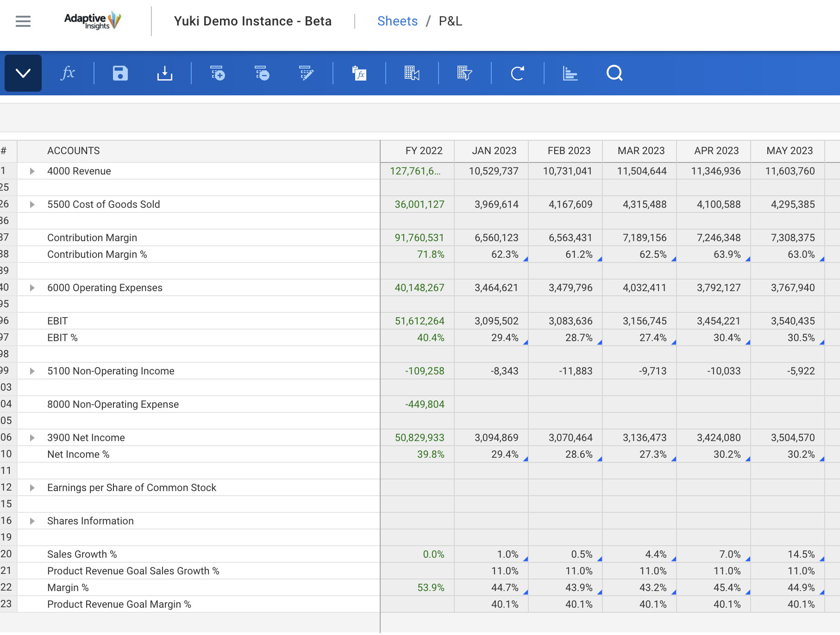
Task: Open the toolbar chevron dropdown
Action: coord(23,73)
